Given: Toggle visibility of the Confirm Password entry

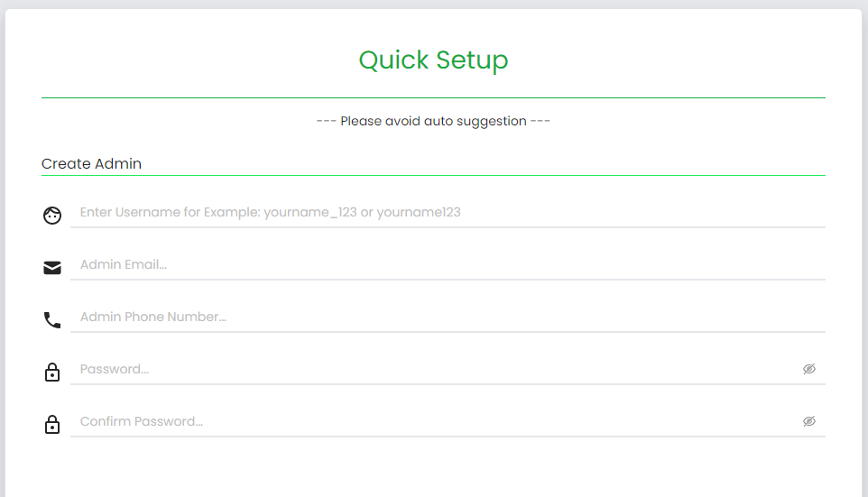Looking at the screenshot, I should coord(809,421).
